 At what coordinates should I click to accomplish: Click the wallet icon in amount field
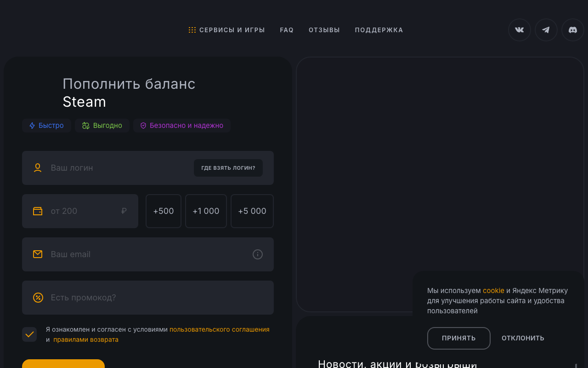point(38,211)
